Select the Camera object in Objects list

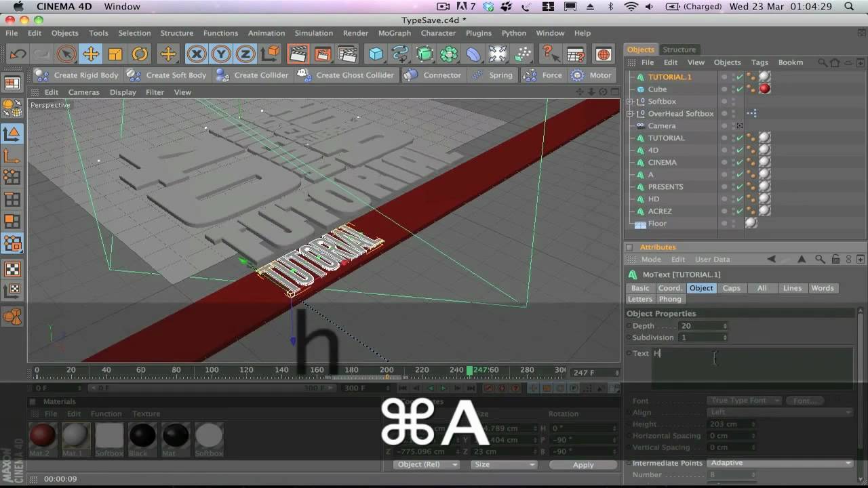(661, 125)
